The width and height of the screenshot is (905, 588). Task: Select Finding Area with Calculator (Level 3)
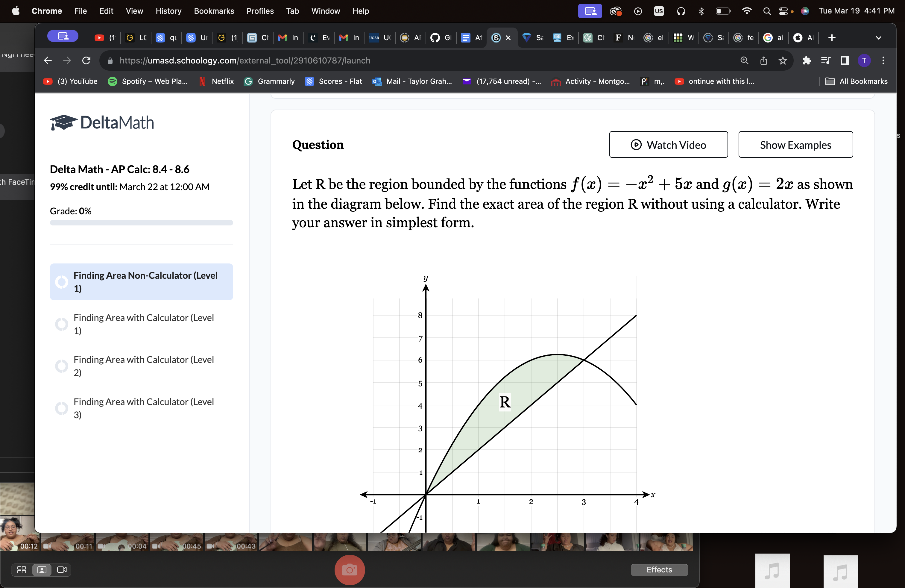click(143, 408)
